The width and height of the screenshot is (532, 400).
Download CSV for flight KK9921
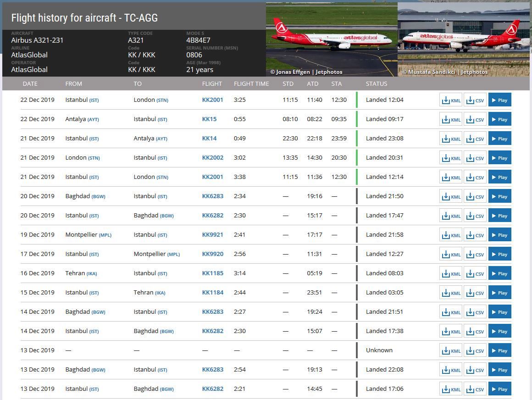(475, 235)
